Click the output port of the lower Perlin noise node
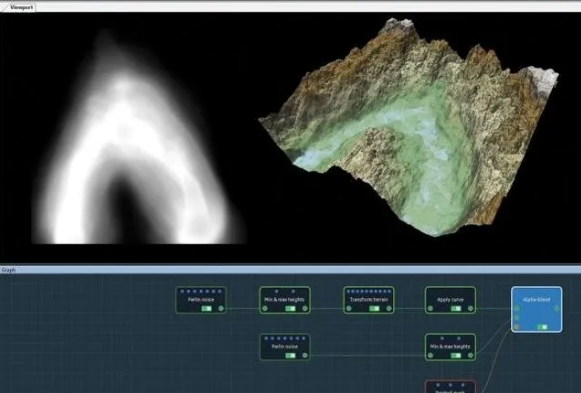The width and height of the screenshot is (581, 393). pos(305,356)
